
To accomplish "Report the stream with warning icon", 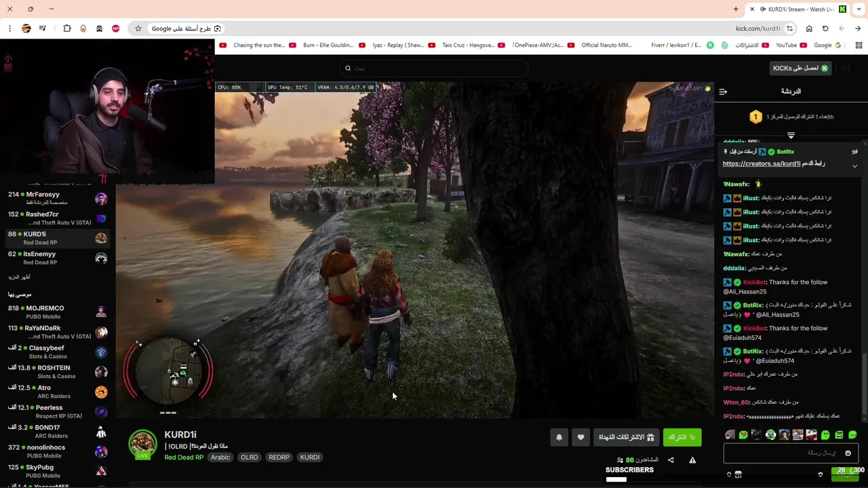I will [x=692, y=460].
